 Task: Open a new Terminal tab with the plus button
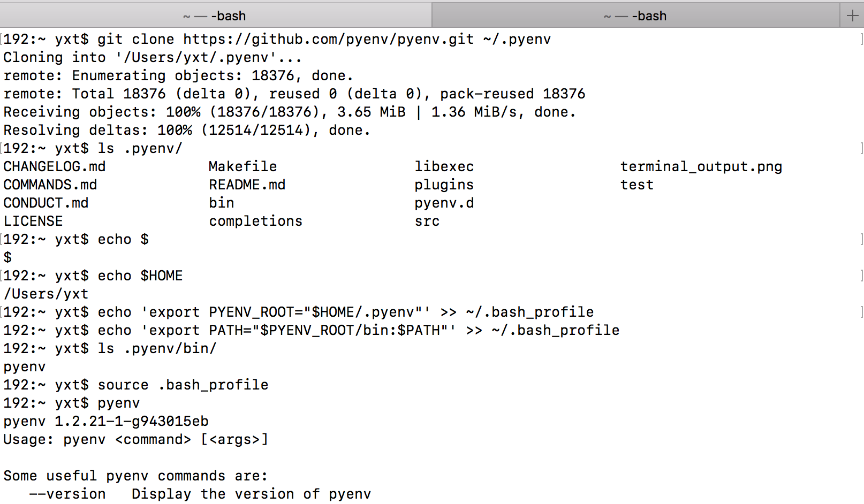(852, 15)
